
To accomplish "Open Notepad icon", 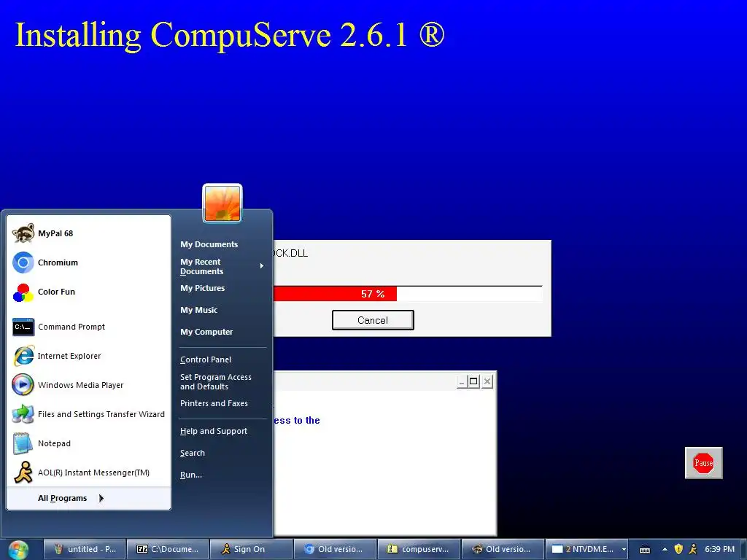I will click(23, 443).
